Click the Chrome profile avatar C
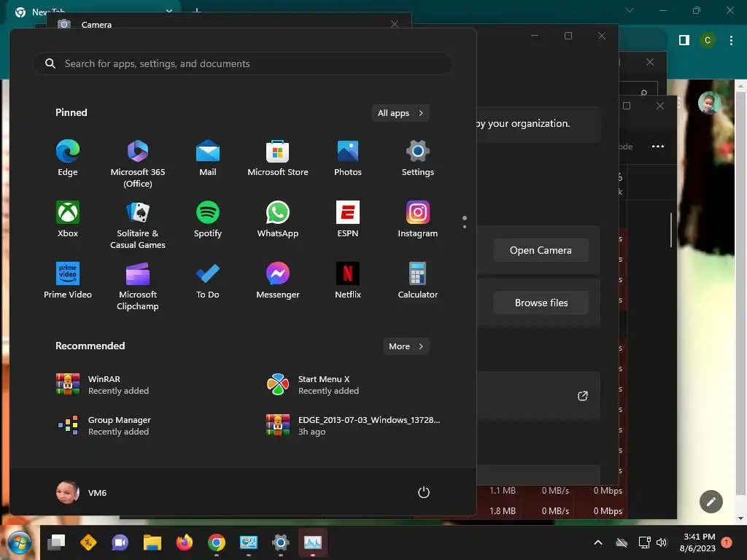The width and height of the screenshot is (747, 560). [x=708, y=41]
